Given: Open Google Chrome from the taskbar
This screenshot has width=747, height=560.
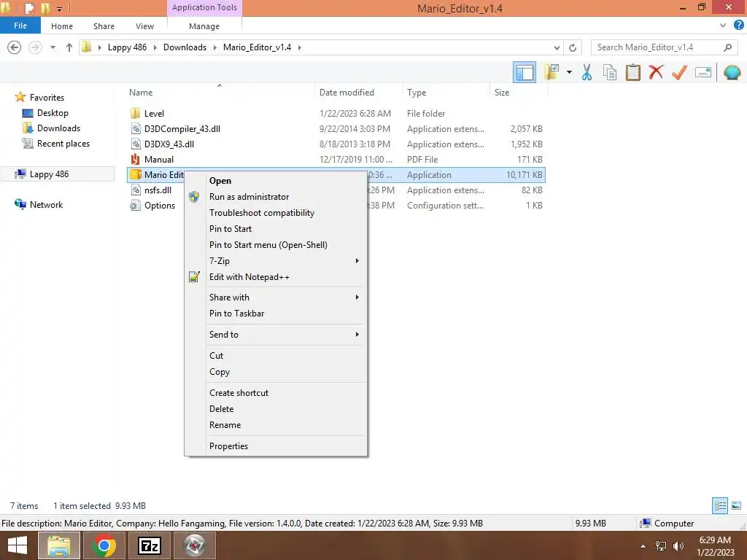Looking at the screenshot, I should (104, 545).
